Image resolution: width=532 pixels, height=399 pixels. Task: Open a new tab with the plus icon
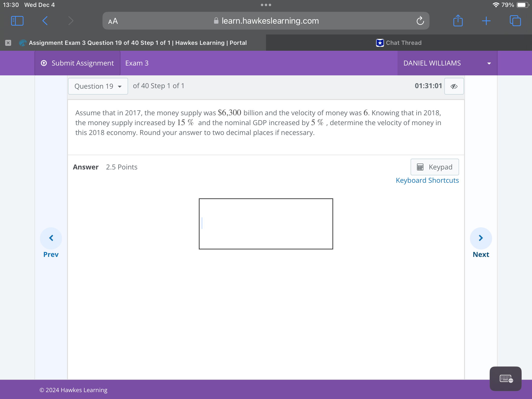click(486, 21)
